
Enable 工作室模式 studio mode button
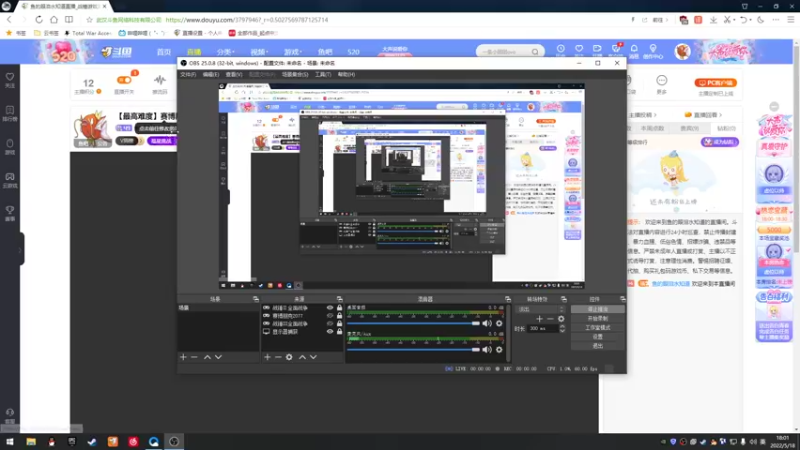pyautogui.click(x=597, y=328)
